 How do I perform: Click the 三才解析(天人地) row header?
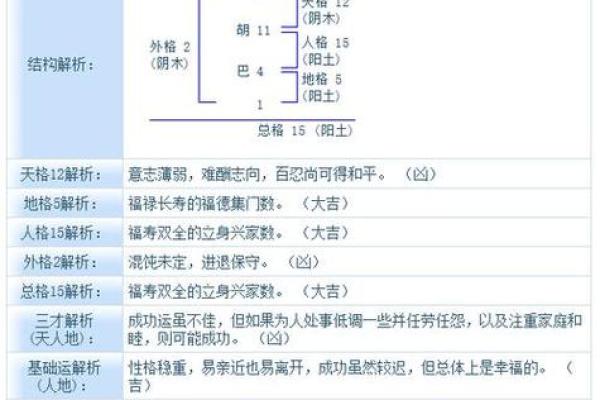[62, 329]
